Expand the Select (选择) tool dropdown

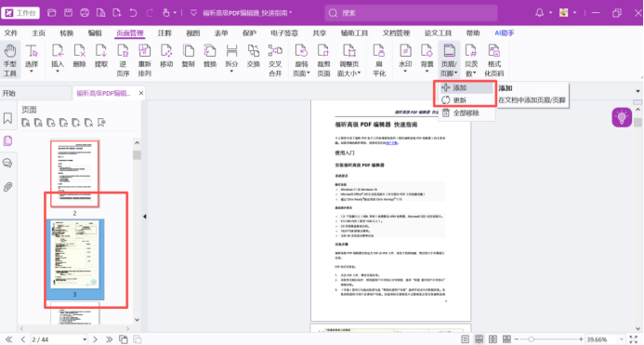pos(32,72)
